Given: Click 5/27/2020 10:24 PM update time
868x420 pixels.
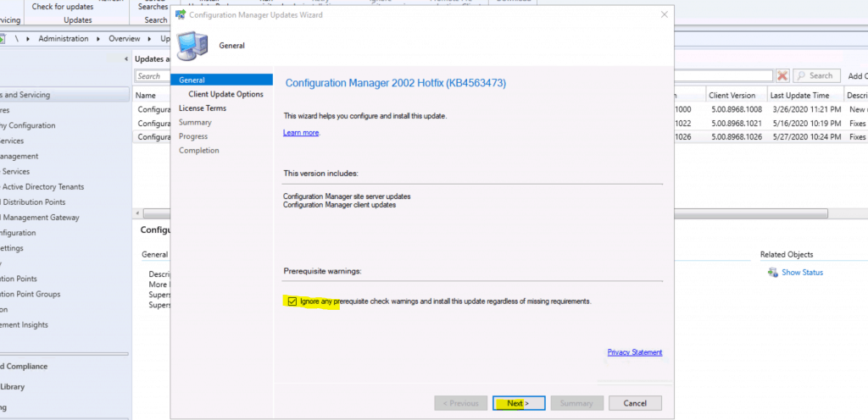Looking at the screenshot, I should [x=805, y=137].
